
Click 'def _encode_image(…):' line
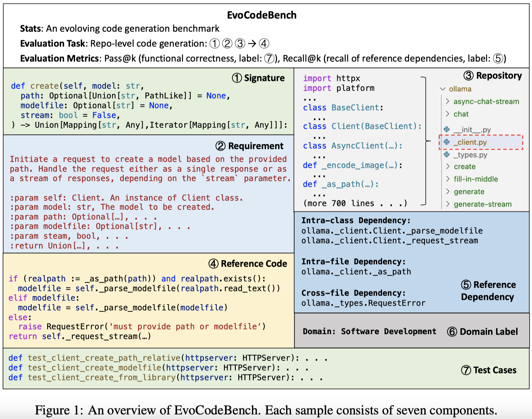coord(353,165)
